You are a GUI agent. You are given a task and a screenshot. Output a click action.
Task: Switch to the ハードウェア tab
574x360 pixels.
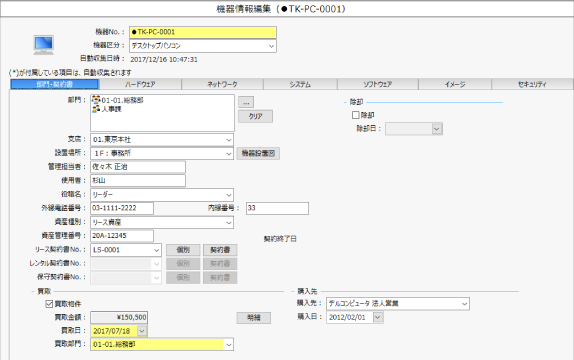click(140, 84)
